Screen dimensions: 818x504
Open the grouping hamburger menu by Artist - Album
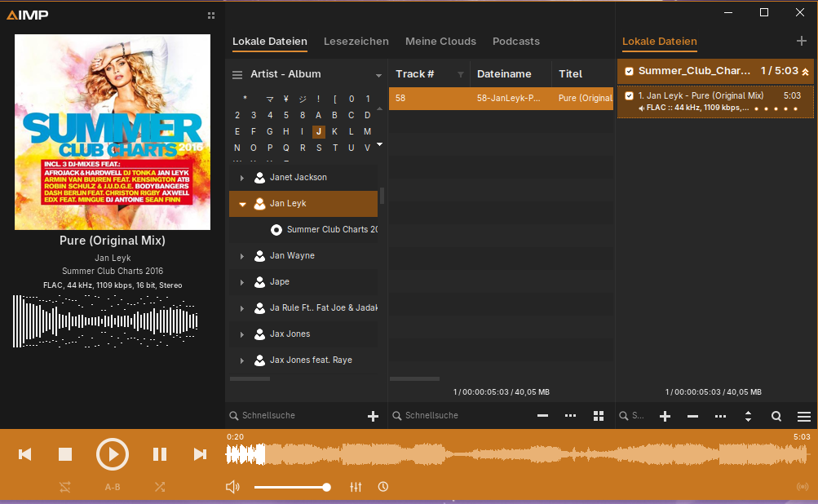coord(237,74)
